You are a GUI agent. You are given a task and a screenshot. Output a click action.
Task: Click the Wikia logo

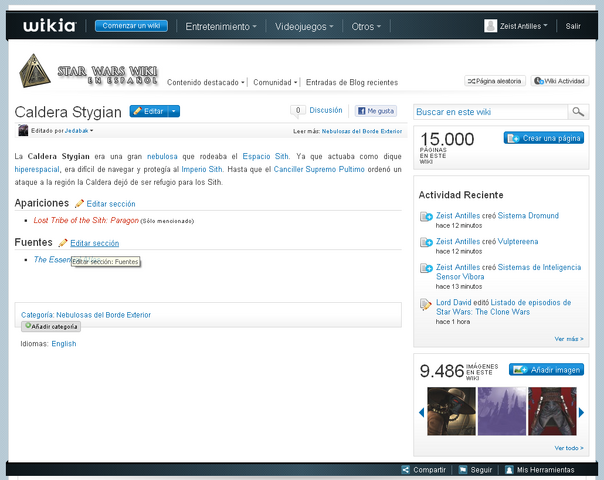[49, 26]
